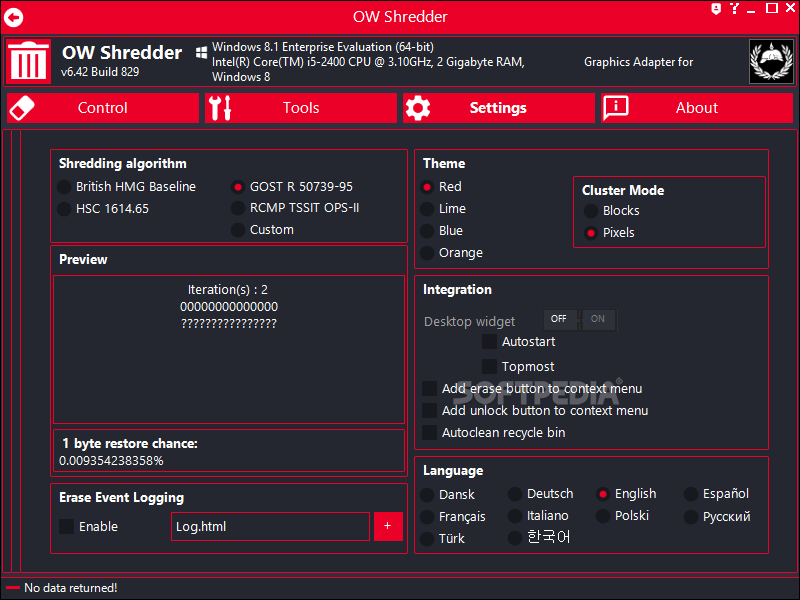Click the question mark help icon
This screenshot has width=800, height=600.
click(x=734, y=9)
